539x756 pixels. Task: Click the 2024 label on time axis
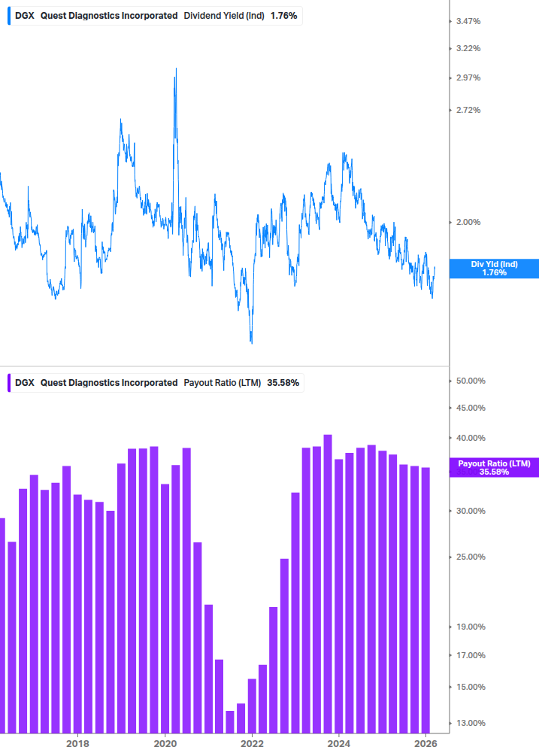[x=338, y=744]
